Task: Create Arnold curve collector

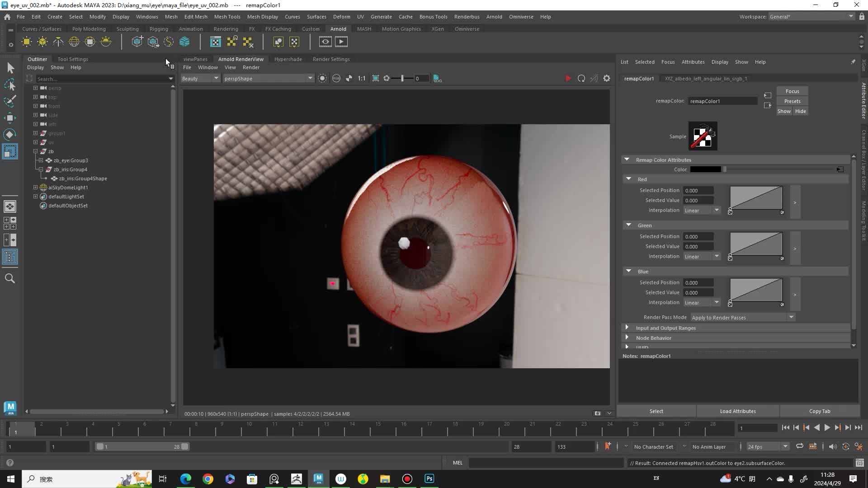Action: tap(169, 42)
